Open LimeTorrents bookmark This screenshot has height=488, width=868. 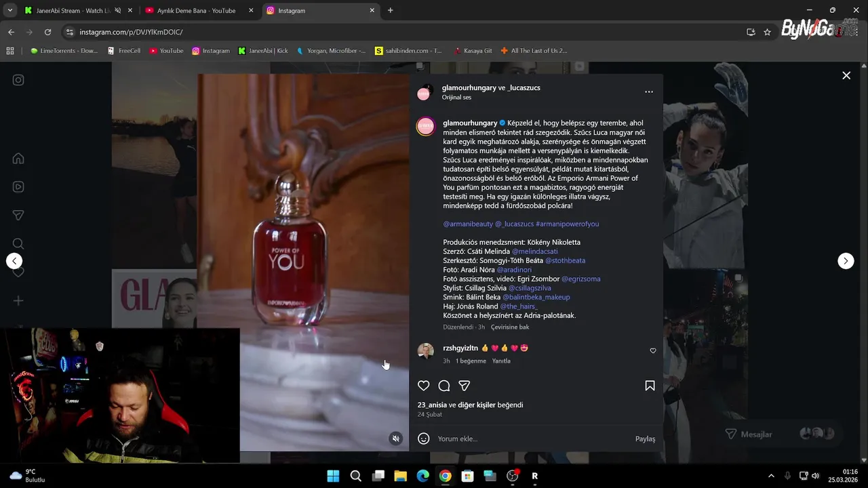pos(64,51)
